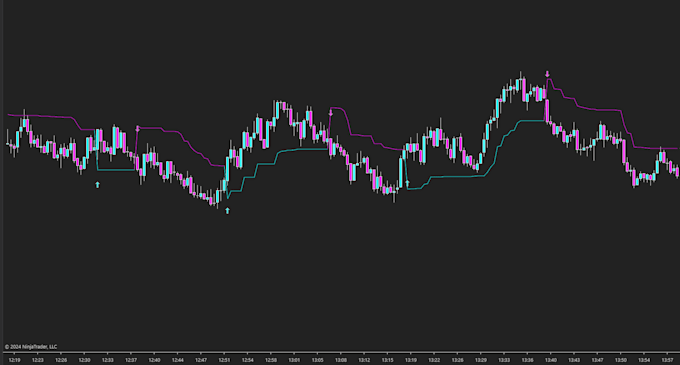Select the magenta down-arrow signal before 13:08

(330, 113)
